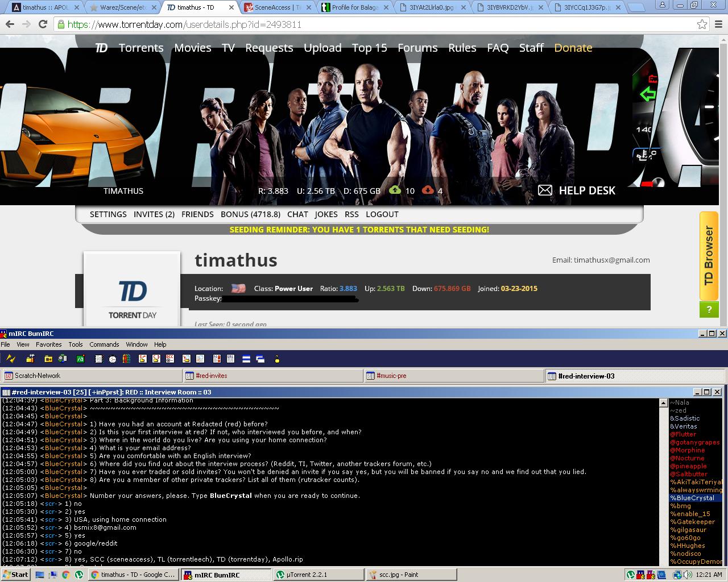Switch to Profile for Balaga browser tab

354,7
